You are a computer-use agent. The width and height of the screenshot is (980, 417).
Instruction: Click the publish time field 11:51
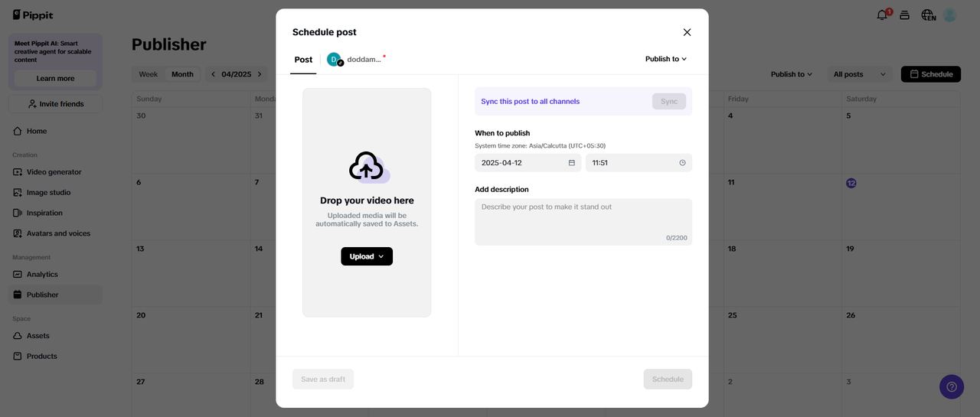click(x=639, y=163)
